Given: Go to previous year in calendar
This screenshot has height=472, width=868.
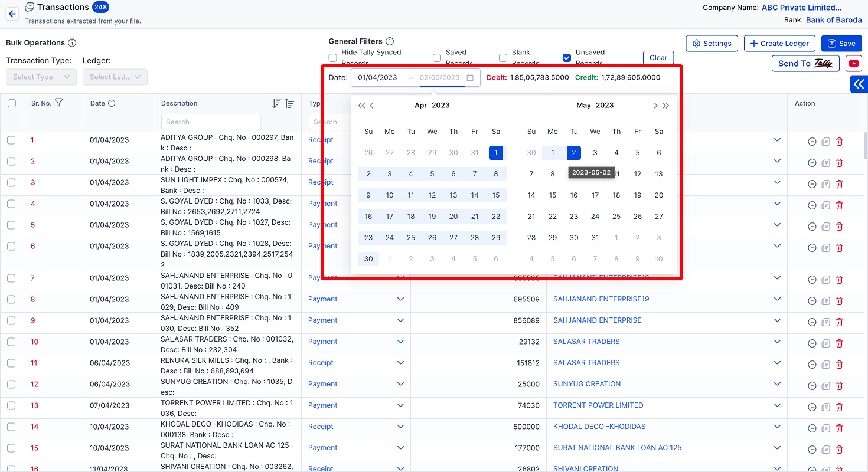Looking at the screenshot, I should (x=362, y=106).
